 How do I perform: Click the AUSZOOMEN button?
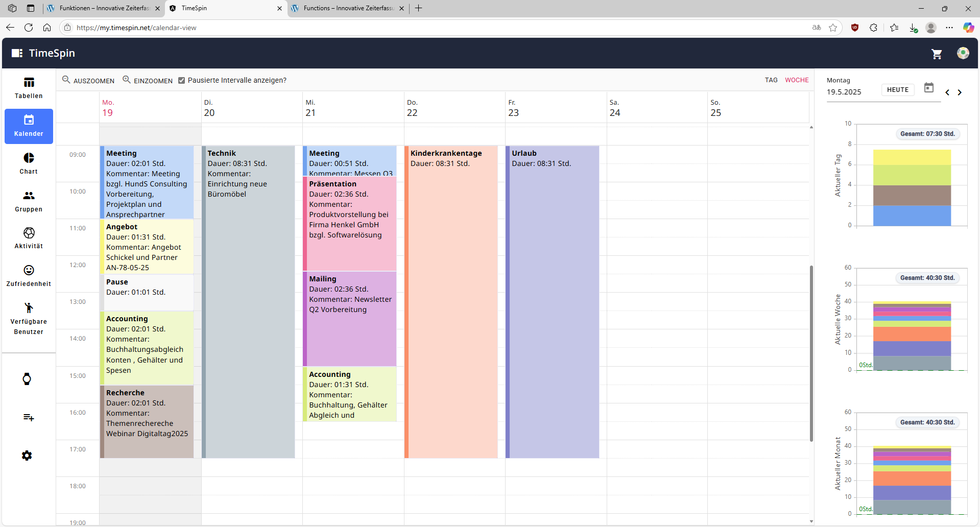click(x=88, y=80)
